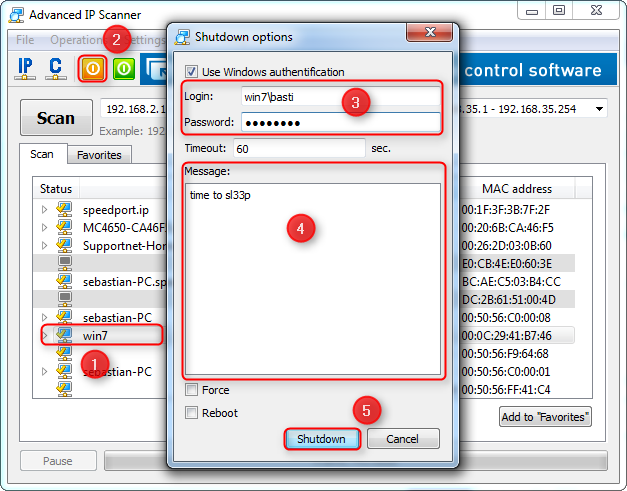
Task: Click the C class subnet toolbar icon
Action: pos(56,69)
